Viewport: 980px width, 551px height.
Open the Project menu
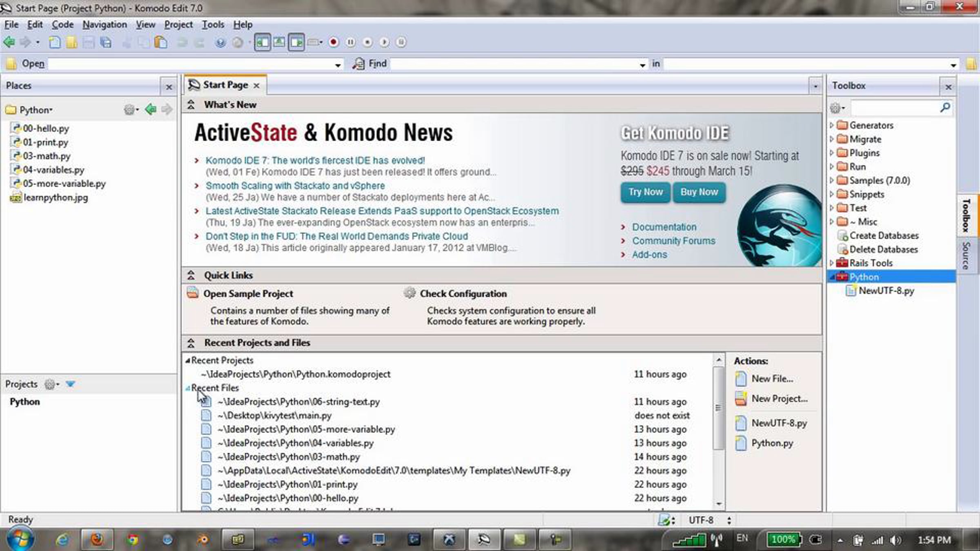(x=178, y=24)
